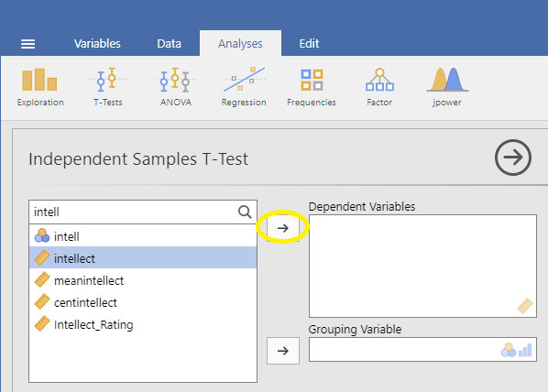Click the search magnifier in variable box

pyautogui.click(x=245, y=212)
